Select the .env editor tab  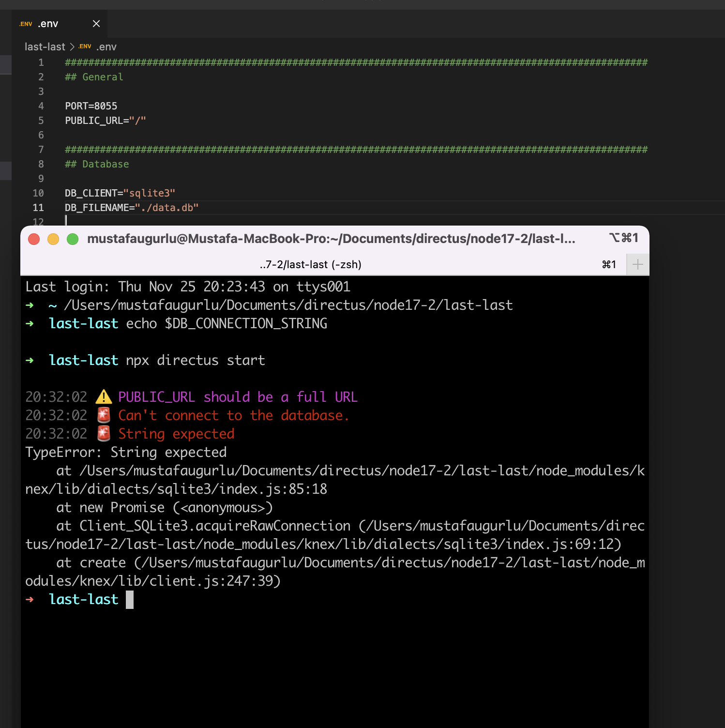[48, 23]
